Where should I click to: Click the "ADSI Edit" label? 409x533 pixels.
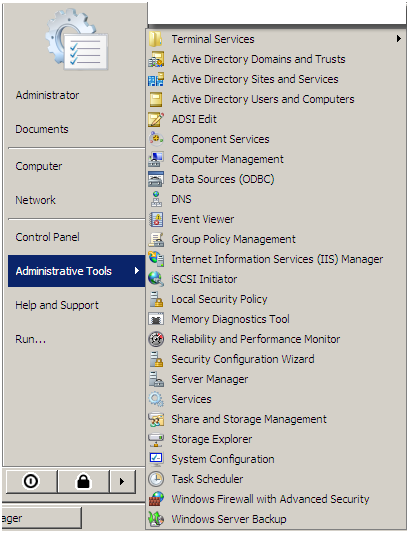(x=194, y=119)
